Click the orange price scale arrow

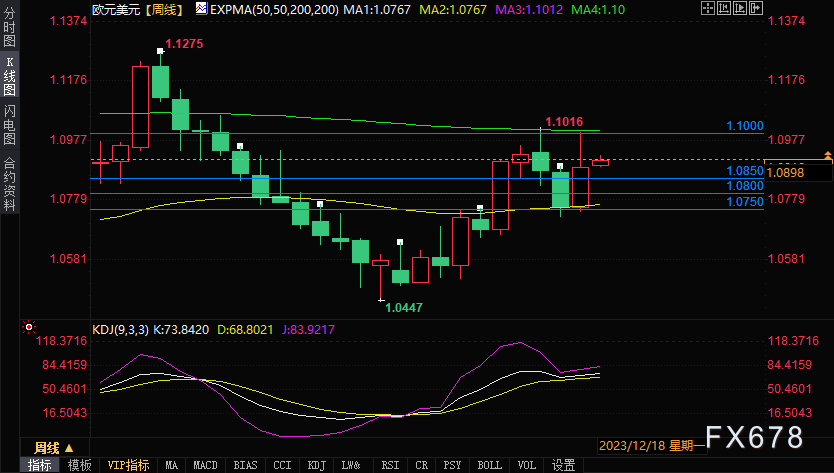tap(828, 156)
